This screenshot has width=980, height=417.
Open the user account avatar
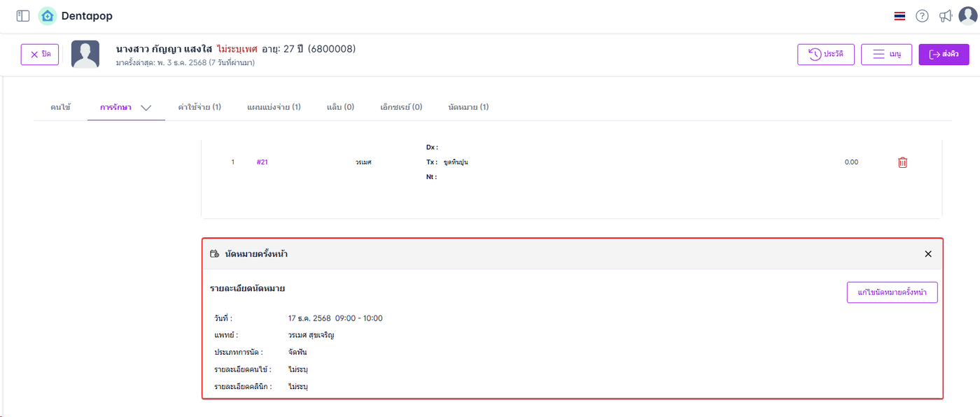967,15
